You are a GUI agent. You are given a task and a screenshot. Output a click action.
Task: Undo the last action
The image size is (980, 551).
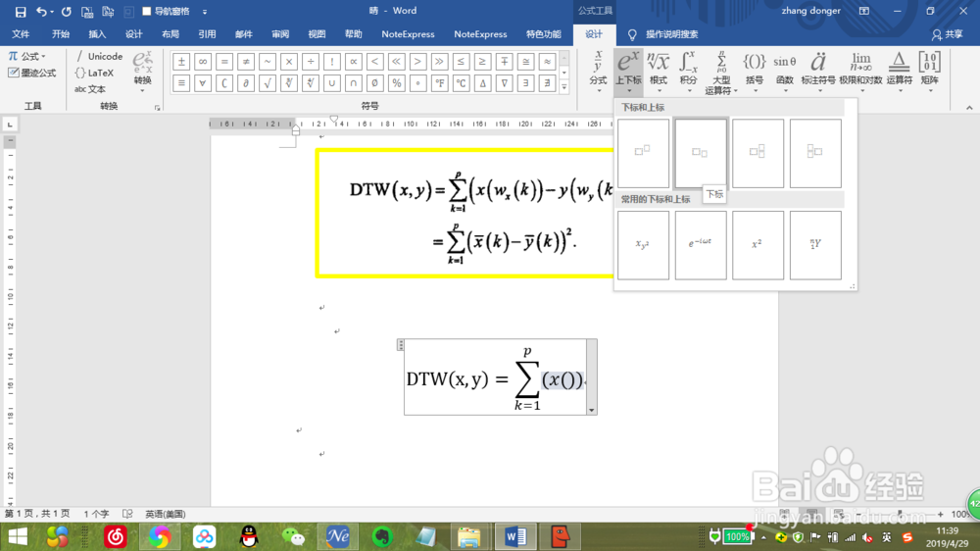[41, 12]
